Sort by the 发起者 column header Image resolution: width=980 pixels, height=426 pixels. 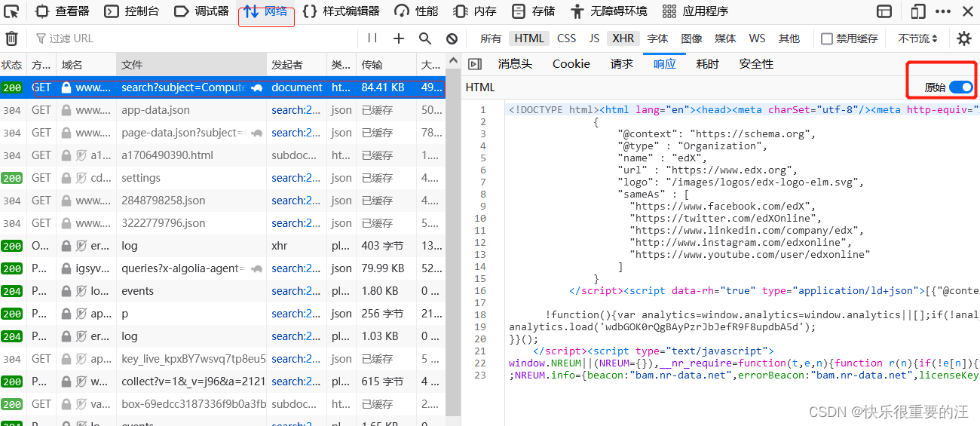(296, 65)
